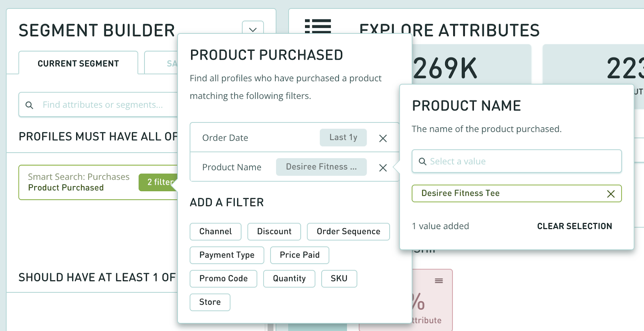Viewport: 644px width, 331px height.
Task: Add the Promo Code filter
Action: coord(223,279)
